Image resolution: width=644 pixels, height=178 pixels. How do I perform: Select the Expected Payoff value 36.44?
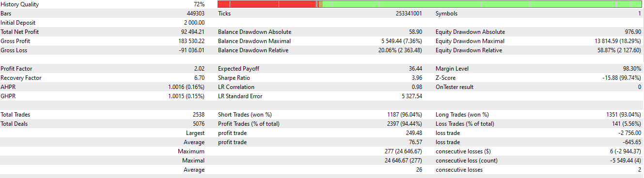click(x=416, y=69)
